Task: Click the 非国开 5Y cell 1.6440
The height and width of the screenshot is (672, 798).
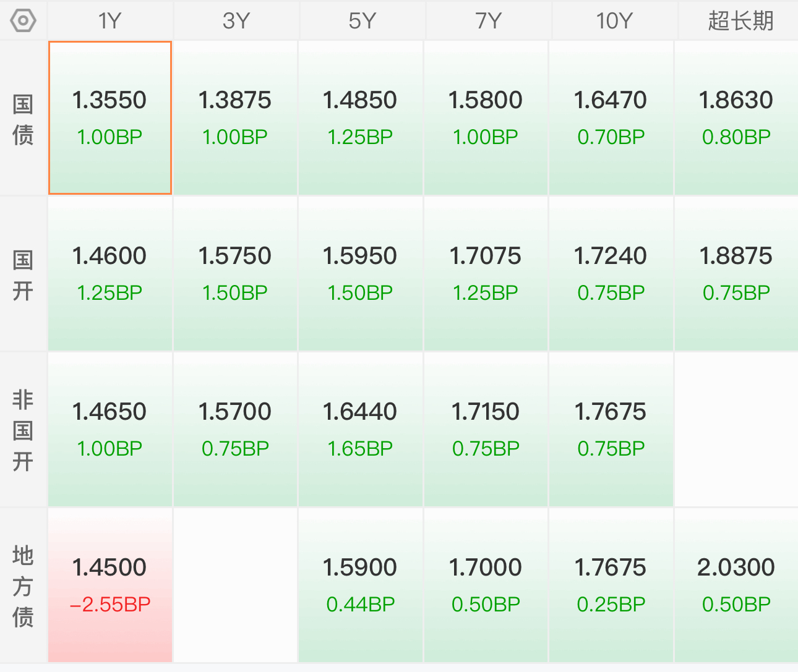Action: pos(361,430)
